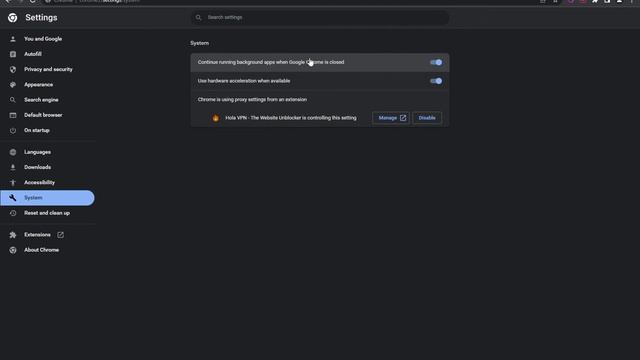Turn off continue running background apps toggle
Screen dimensions: 640x360
[436, 62]
